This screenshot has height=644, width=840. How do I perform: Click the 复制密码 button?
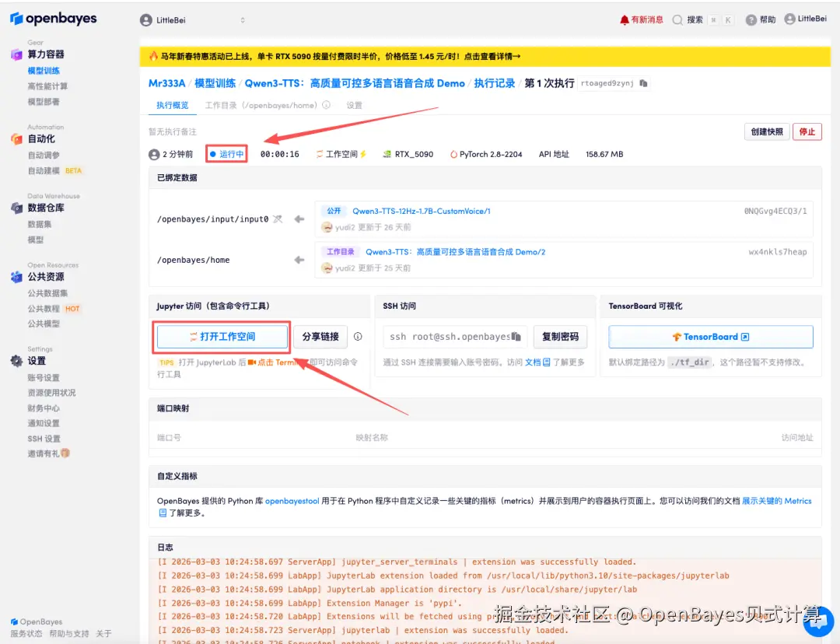click(560, 337)
